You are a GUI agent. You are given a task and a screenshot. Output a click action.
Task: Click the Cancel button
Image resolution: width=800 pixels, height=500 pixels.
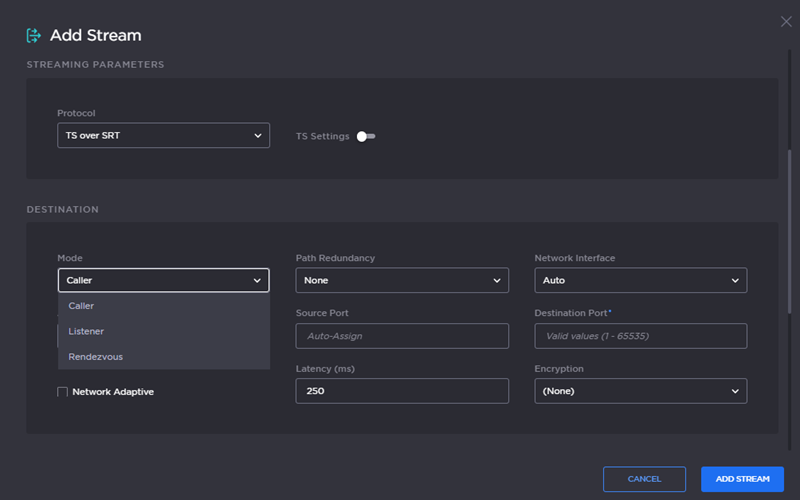(644, 479)
